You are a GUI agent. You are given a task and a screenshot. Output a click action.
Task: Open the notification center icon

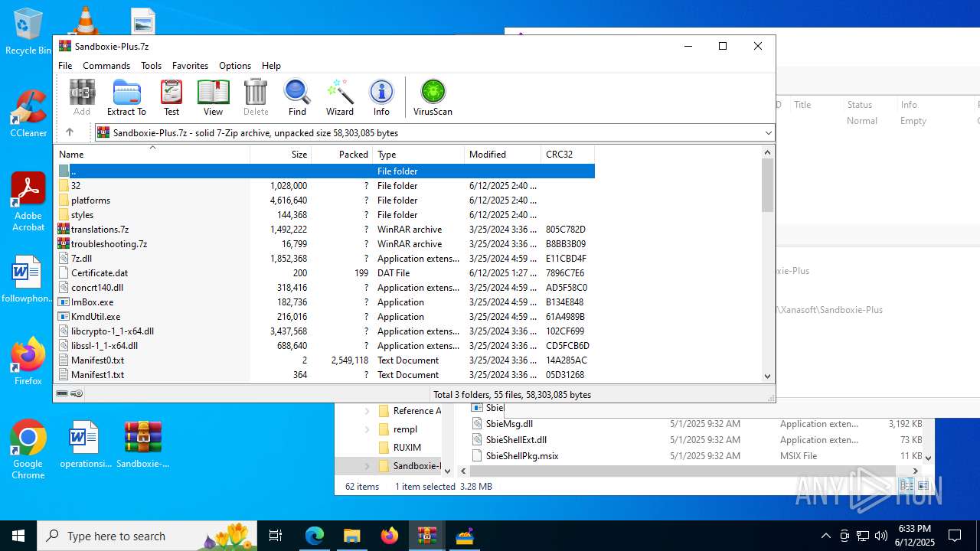click(x=955, y=536)
